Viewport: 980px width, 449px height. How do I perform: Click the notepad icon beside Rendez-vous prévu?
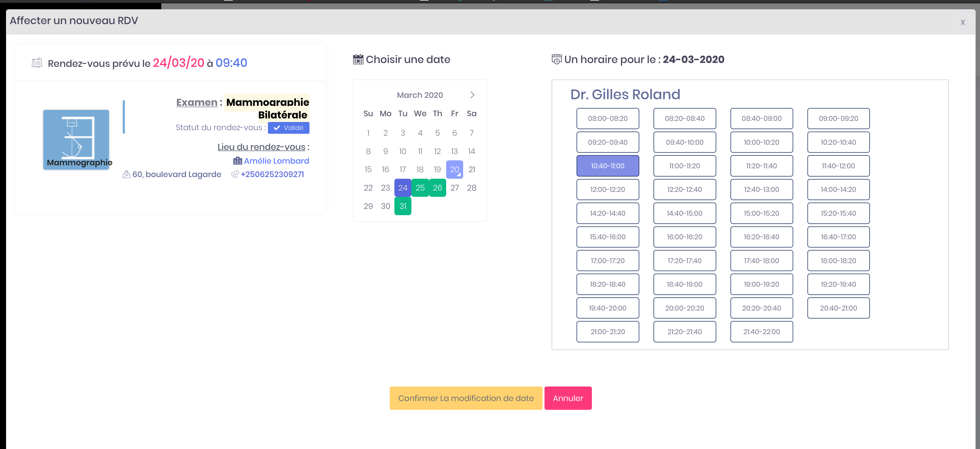click(37, 63)
